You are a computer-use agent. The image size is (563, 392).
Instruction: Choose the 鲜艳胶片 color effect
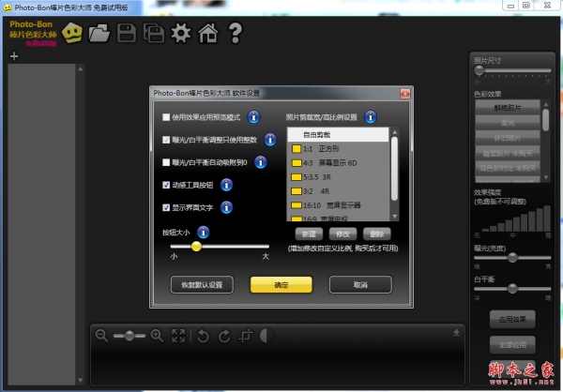click(x=508, y=107)
